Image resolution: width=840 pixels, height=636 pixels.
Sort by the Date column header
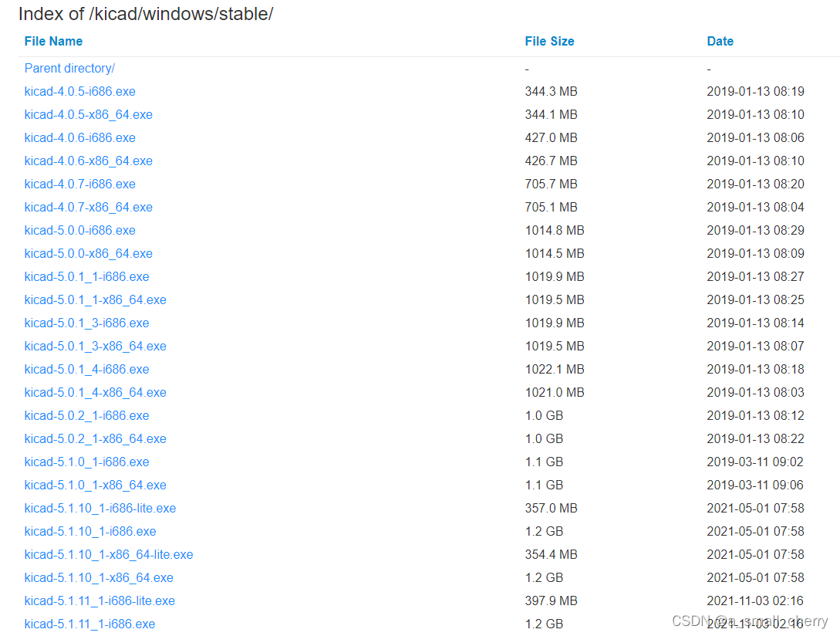point(720,41)
